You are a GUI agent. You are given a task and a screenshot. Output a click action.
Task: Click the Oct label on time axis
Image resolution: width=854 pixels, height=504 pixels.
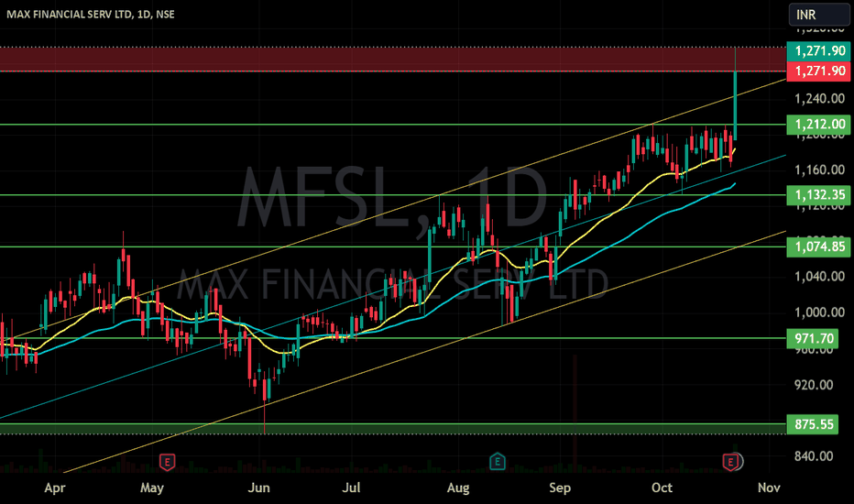[x=662, y=488]
